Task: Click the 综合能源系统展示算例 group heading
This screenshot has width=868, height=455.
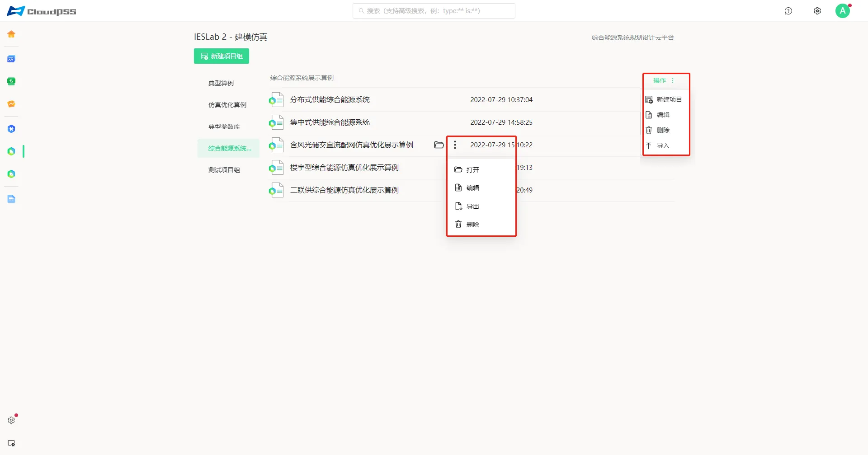Action: click(302, 78)
